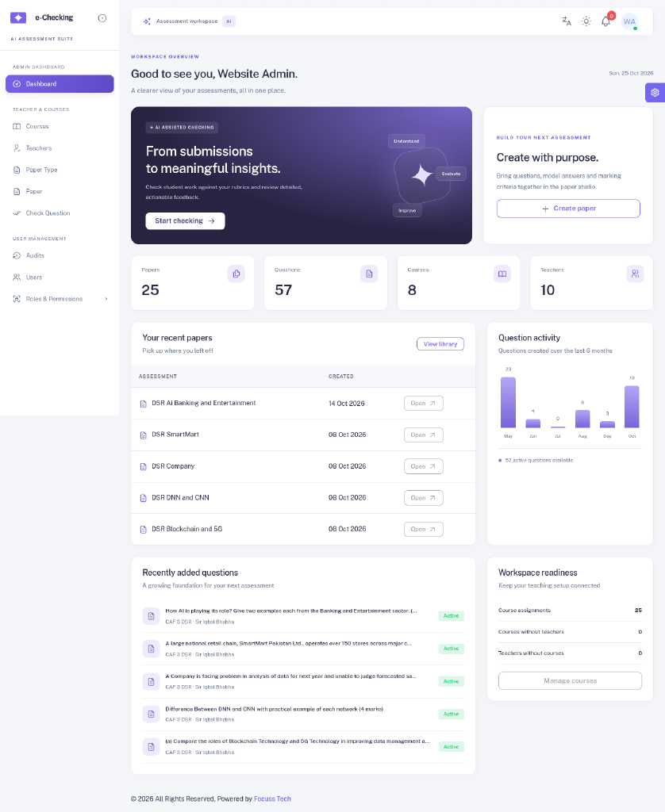The height and width of the screenshot is (812, 665).
Task: Click the Questions card document icon
Action: point(369,274)
